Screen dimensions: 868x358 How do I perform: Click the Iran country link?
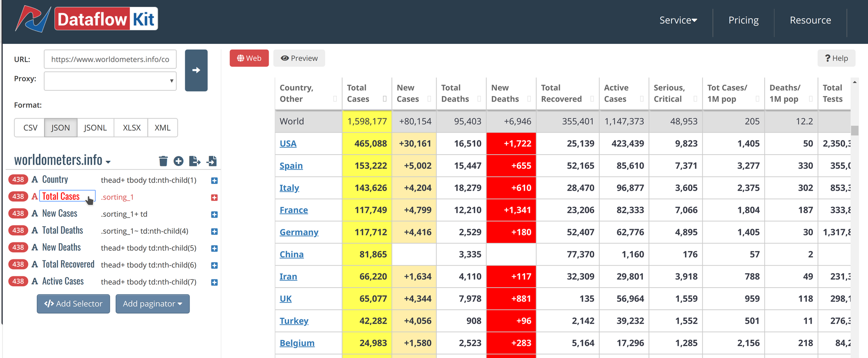pos(288,276)
